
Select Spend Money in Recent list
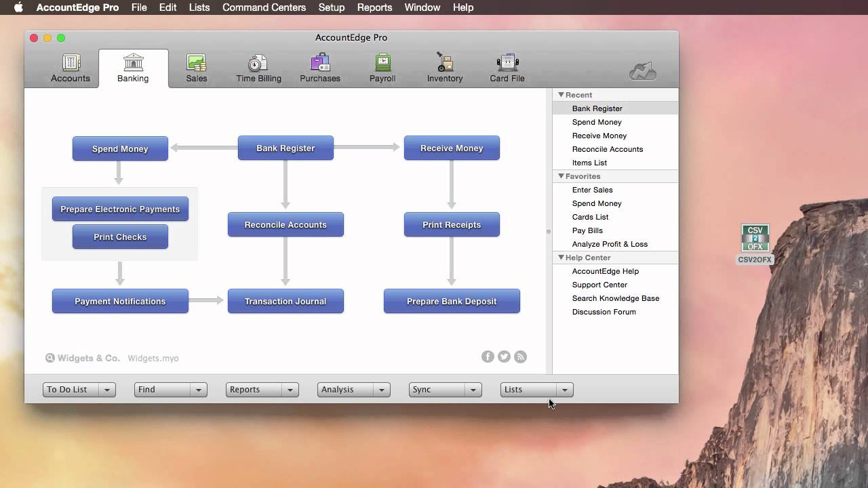tap(616, 122)
